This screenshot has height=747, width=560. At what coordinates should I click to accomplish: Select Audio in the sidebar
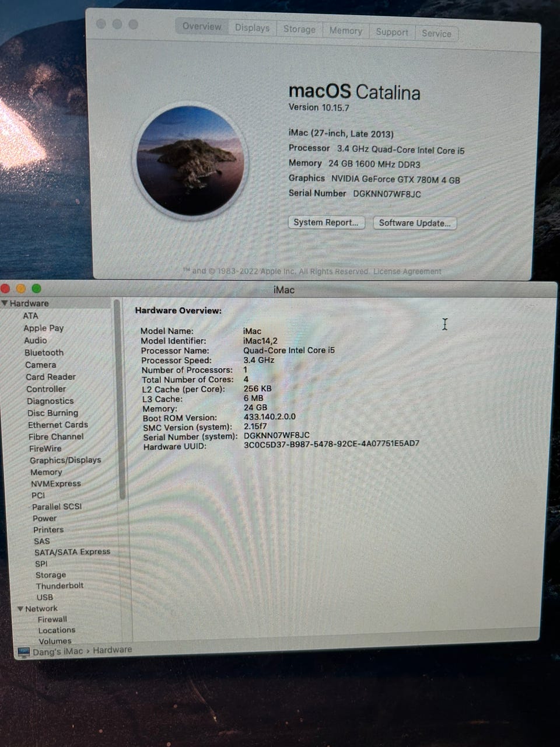coord(36,340)
